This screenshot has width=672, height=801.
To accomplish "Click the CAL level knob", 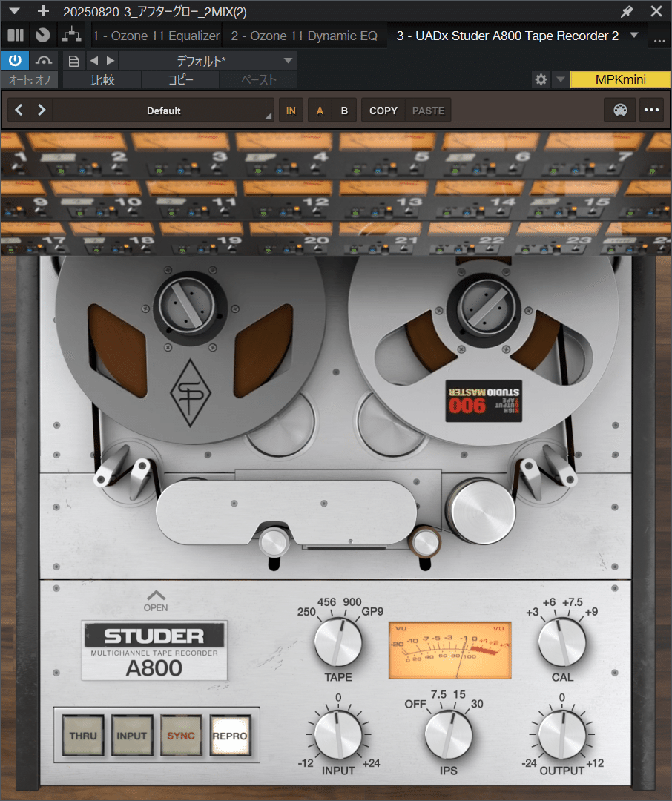I will pos(562,642).
